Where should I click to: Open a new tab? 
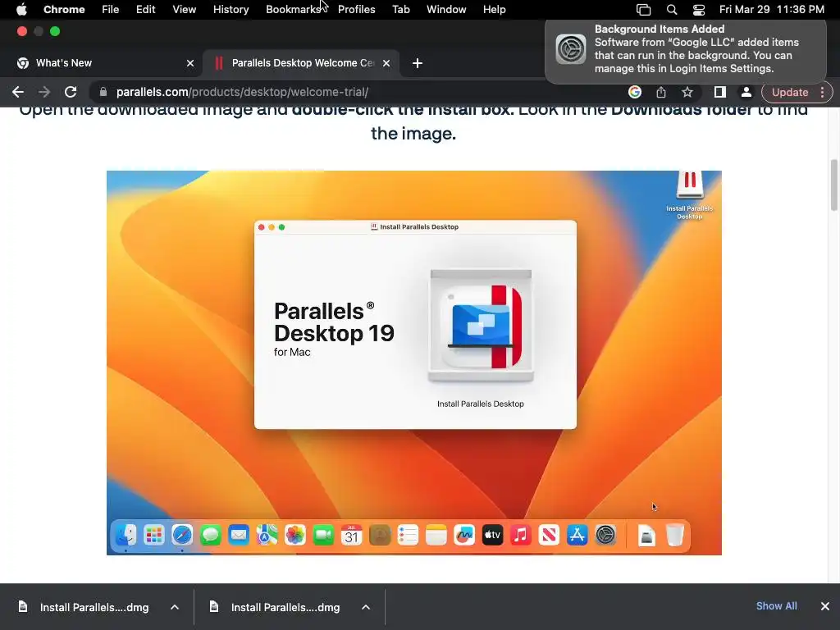coord(418,63)
